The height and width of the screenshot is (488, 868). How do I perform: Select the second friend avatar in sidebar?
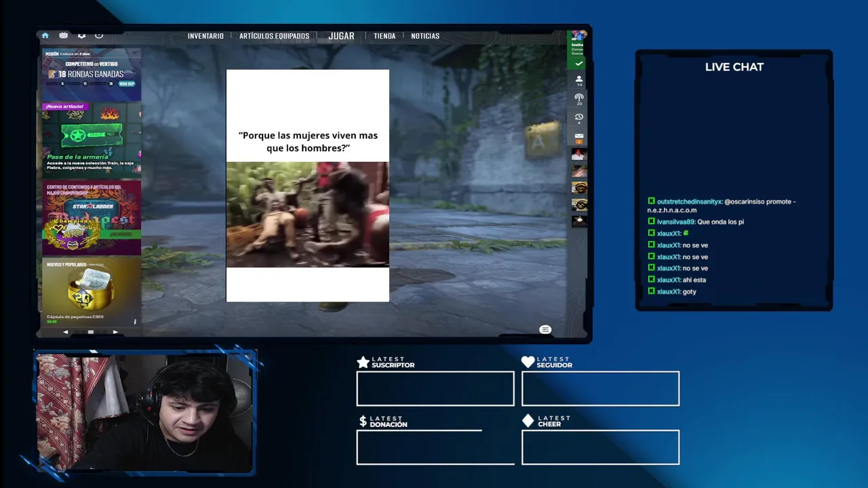(578, 171)
